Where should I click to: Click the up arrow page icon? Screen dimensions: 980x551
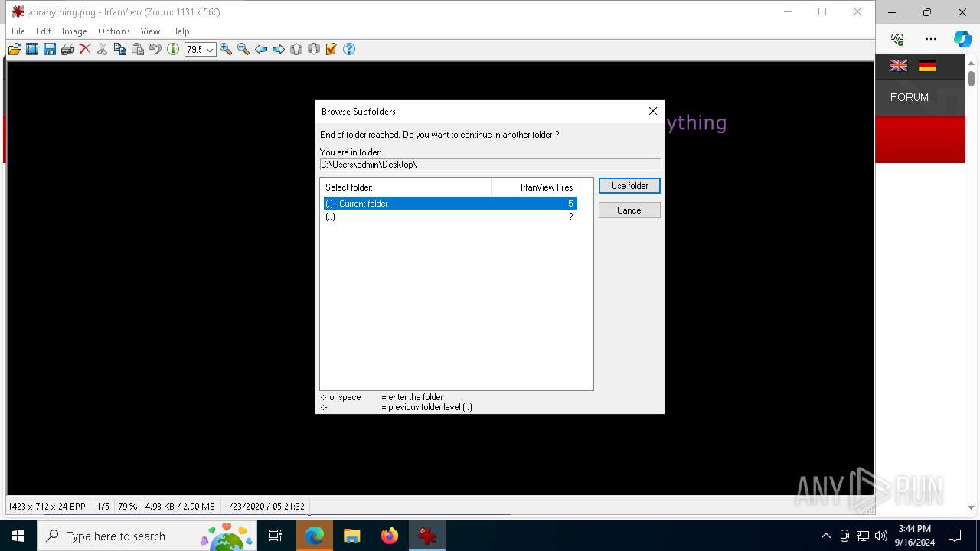click(x=296, y=49)
